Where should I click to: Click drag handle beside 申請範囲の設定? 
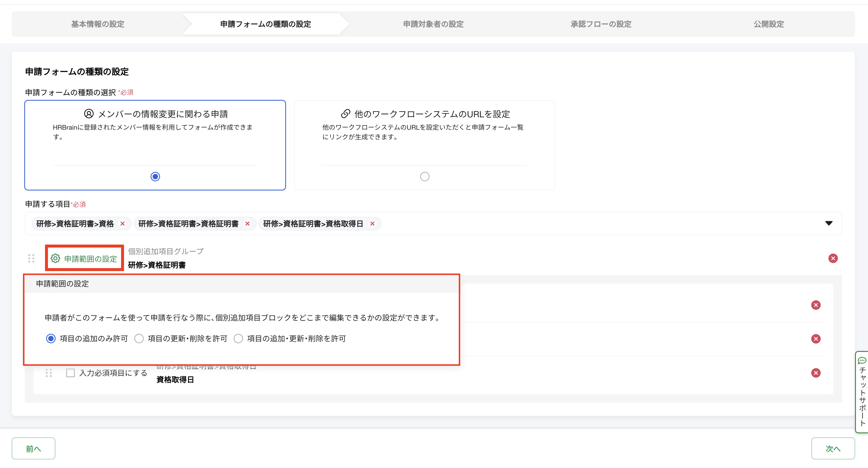click(31, 258)
